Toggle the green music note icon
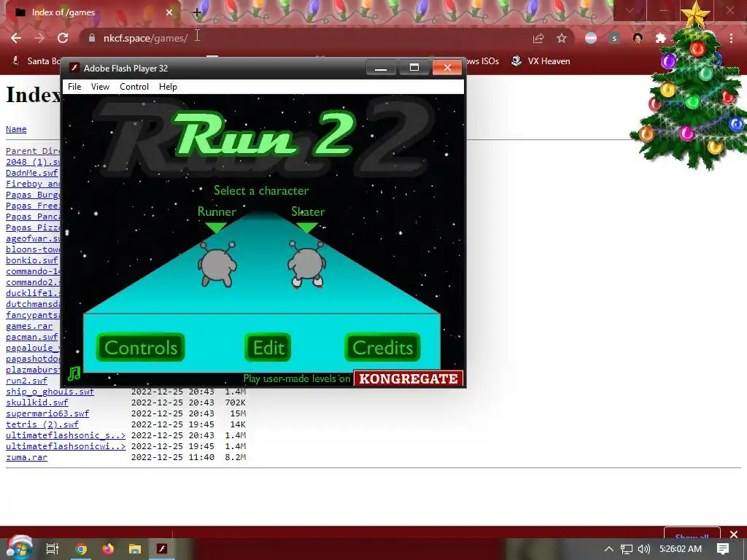Screen dimensions: 747x560 point(74,374)
